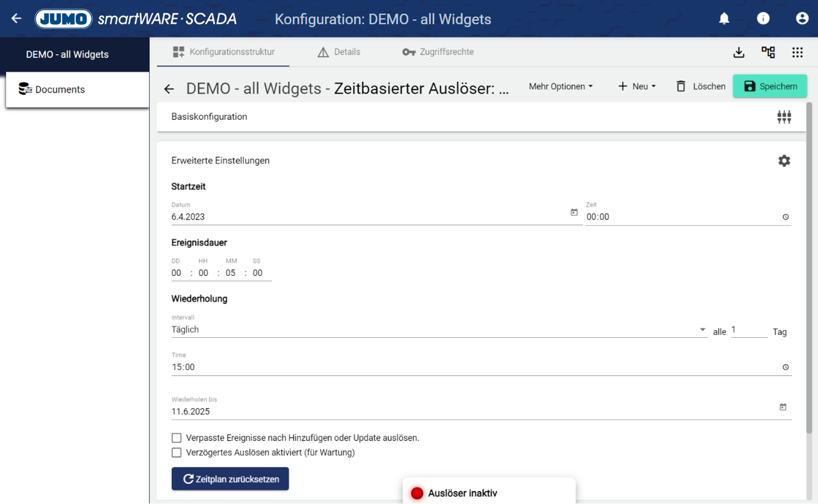Image resolution: width=818 pixels, height=504 pixels.
Task: Switch to the Zugriffsrechte tab
Action: [438, 52]
